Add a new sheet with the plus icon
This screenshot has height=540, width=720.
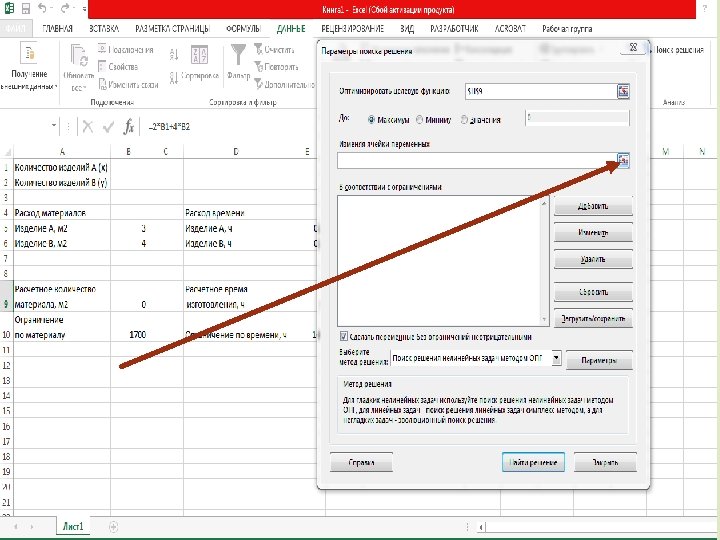pos(113,526)
